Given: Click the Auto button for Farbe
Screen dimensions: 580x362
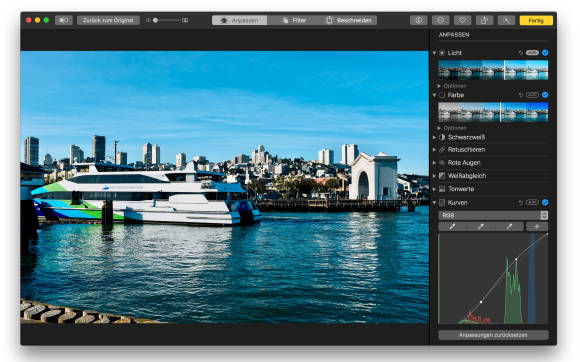Looking at the screenshot, I should 532,95.
